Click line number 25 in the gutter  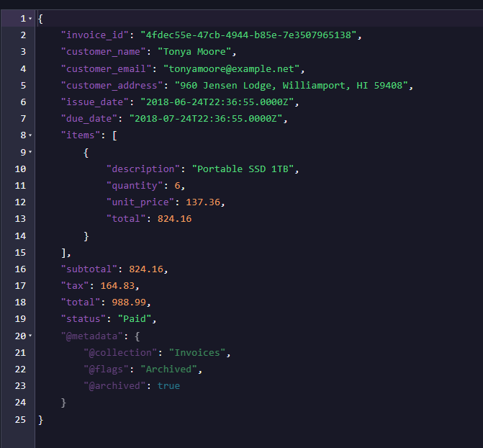click(20, 419)
